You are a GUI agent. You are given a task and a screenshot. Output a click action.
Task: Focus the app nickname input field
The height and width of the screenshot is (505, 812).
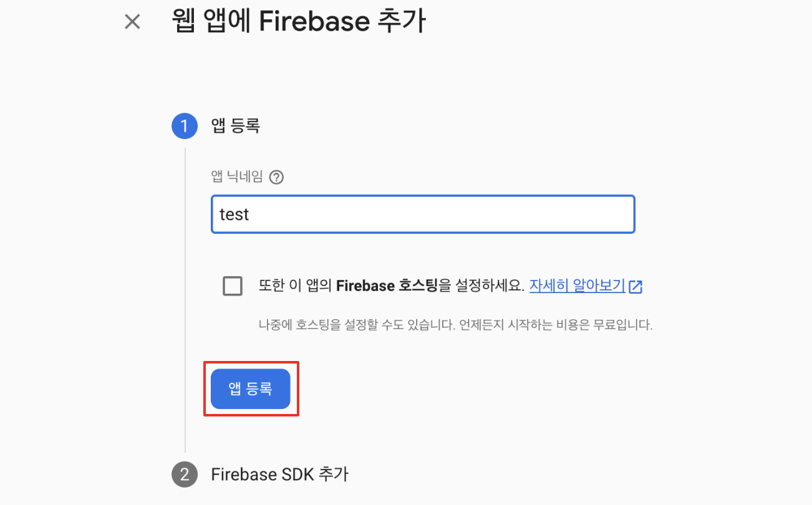point(423,214)
